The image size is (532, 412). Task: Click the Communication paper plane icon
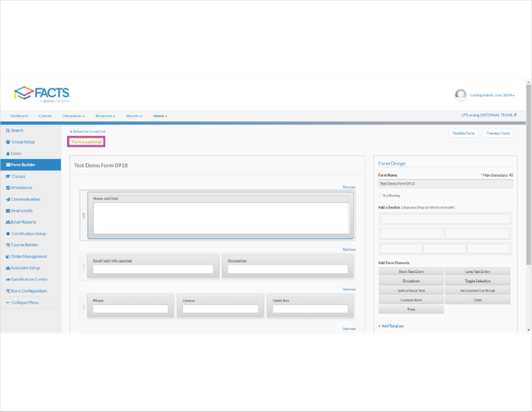(8, 200)
